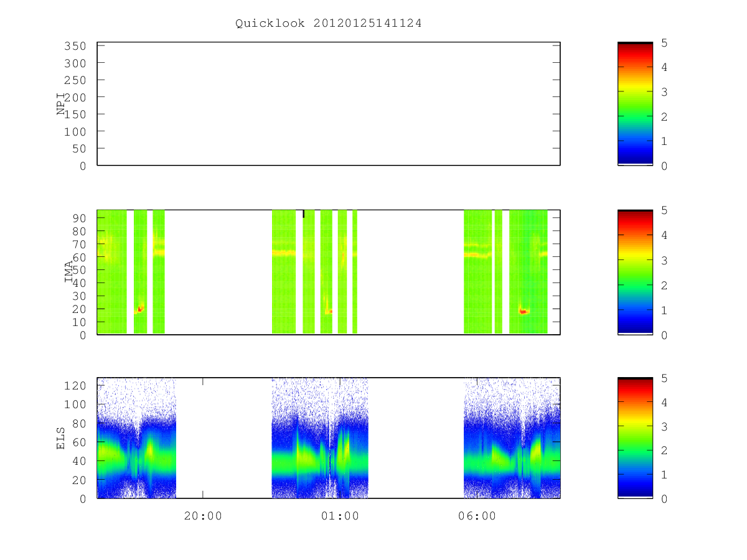
Task: Click the 06:00 time tick label
Action: 477,516
